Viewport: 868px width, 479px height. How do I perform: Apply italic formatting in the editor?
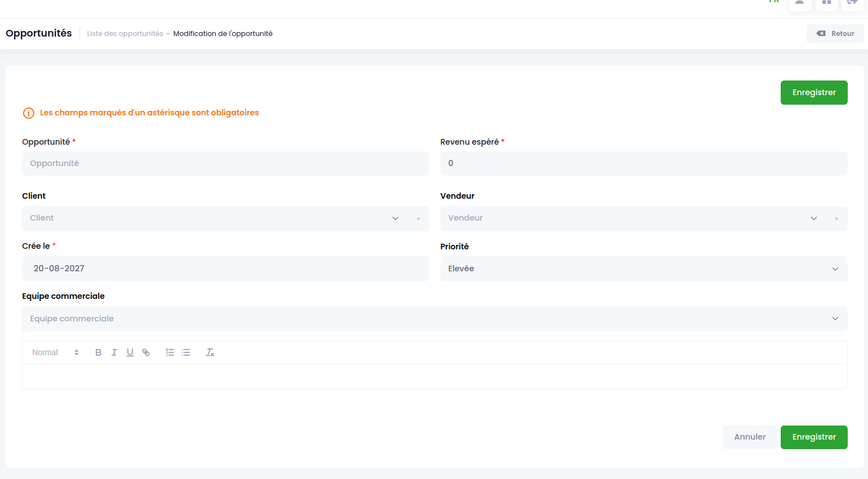tap(114, 352)
